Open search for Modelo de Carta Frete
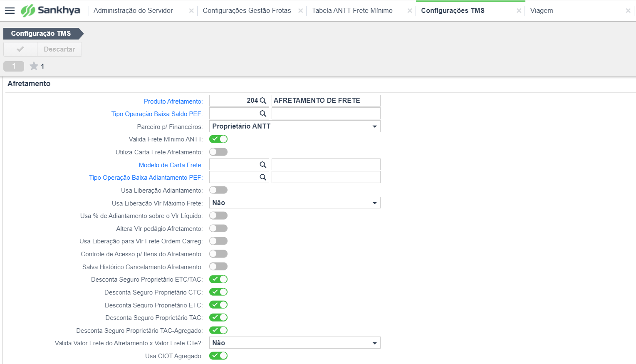This screenshot has width=636, height=364. pos(263,165)
